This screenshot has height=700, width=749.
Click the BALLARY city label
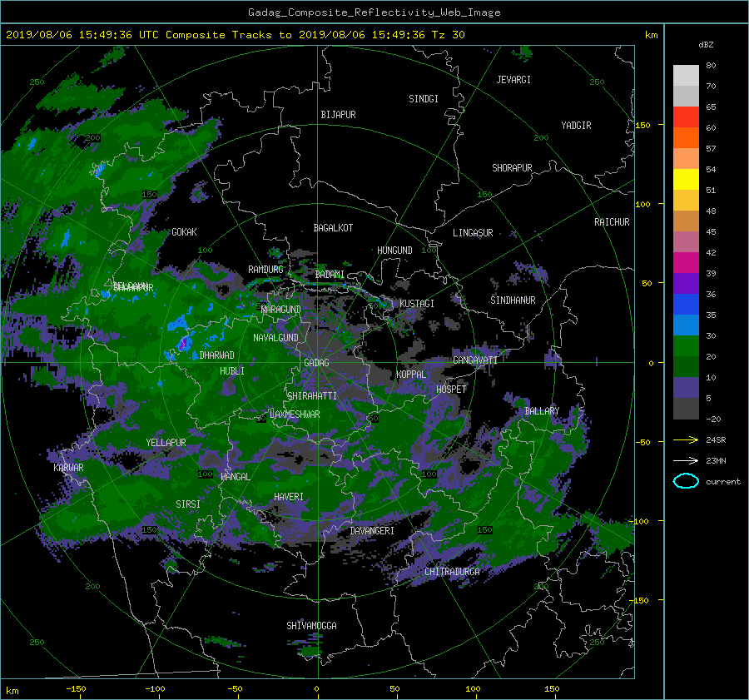tap(542, 411)
